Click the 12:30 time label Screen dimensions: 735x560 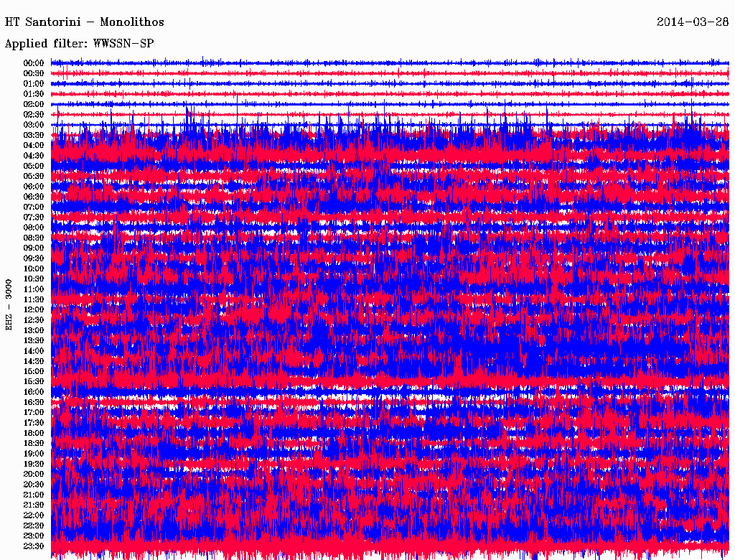(x=34, y=320)
